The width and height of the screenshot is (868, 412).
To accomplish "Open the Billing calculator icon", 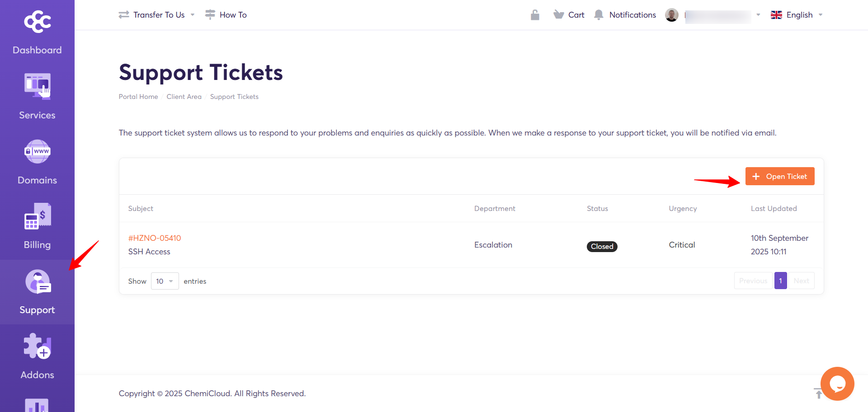I will 38,216.
